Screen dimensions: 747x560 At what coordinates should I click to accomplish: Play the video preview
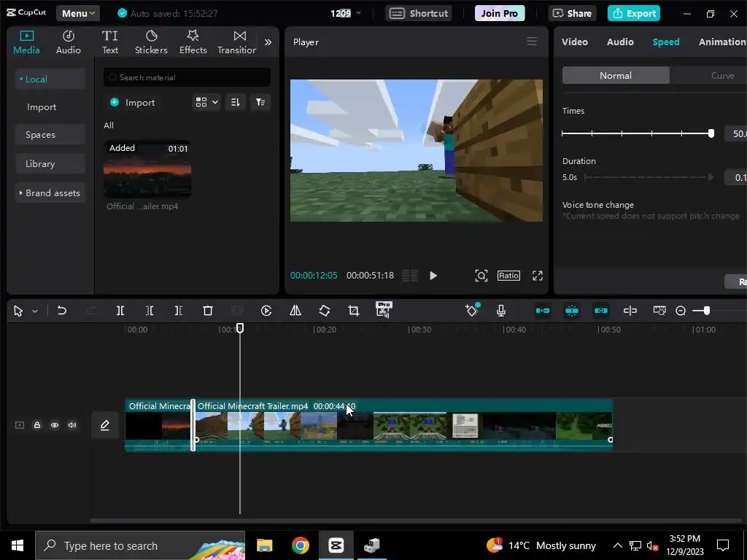point(433,276)
